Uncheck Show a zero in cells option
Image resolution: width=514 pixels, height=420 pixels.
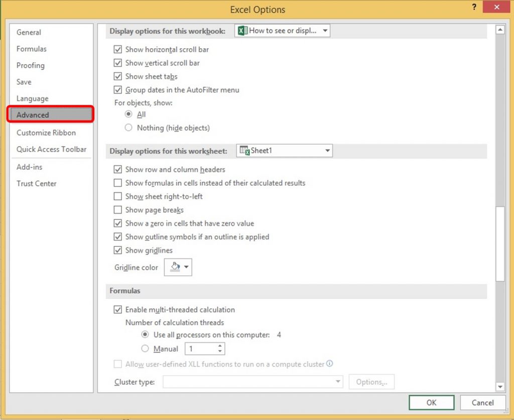(x=117, y=223)
